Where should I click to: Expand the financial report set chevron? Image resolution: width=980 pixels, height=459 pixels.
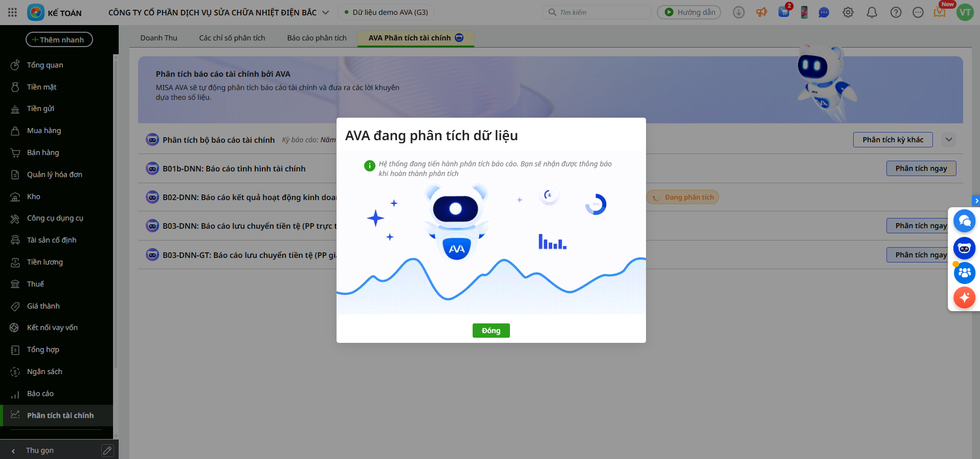[x=949, y=140]
